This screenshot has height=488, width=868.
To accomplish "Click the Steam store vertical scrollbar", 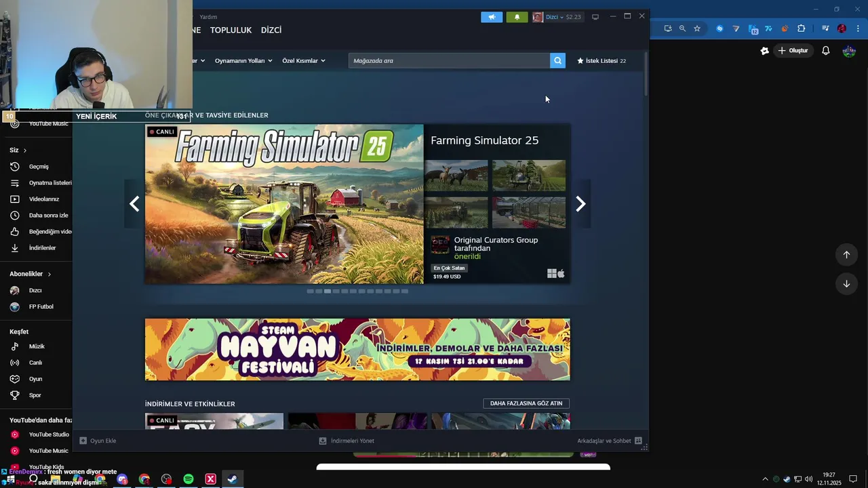I will click(x=646, y=73).
